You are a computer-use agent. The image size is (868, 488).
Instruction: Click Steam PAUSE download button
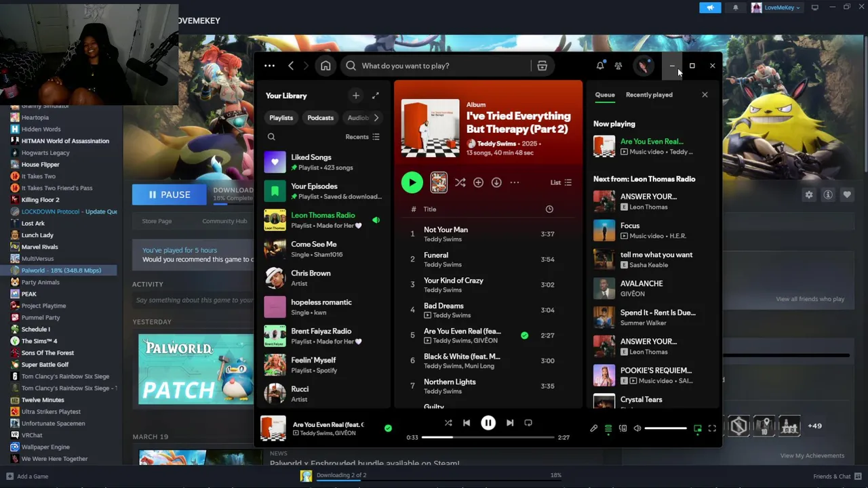pos(169,195)
